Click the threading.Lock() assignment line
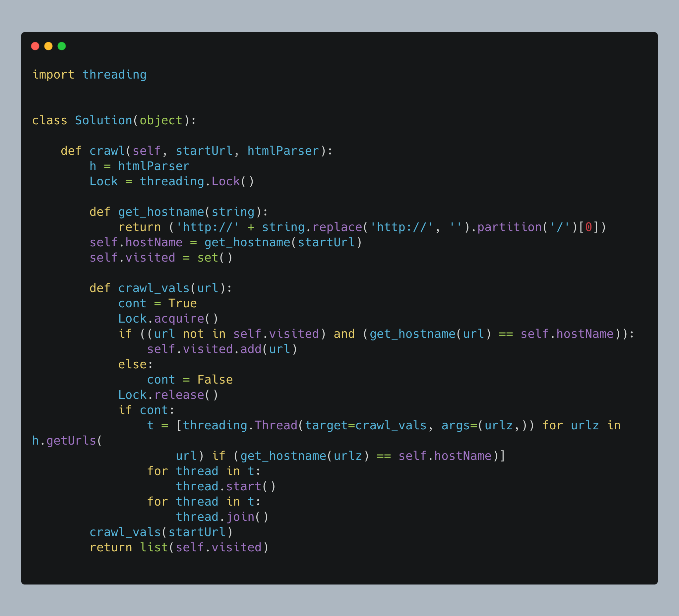Screen dimensions: 679x616 (x=172, y=182)
